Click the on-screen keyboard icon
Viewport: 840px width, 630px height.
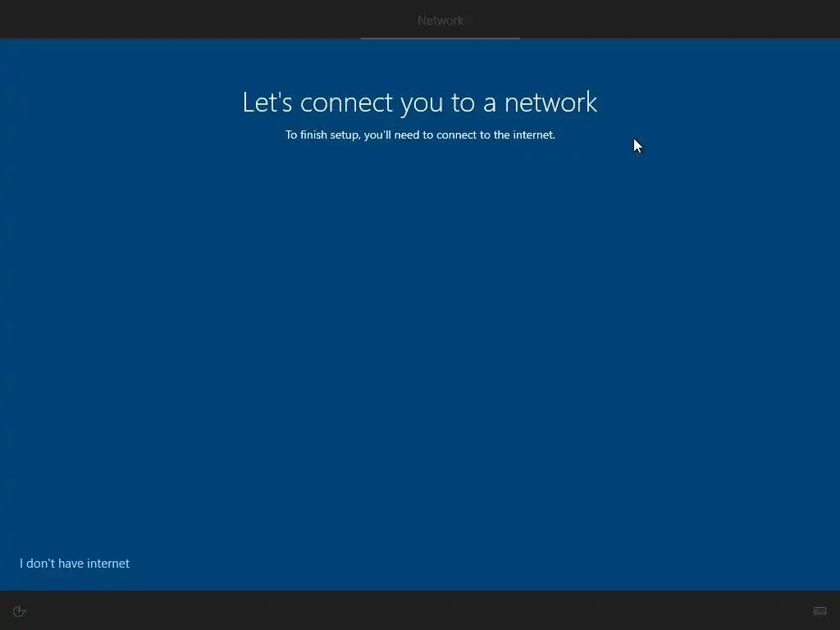tap(819, 610)
